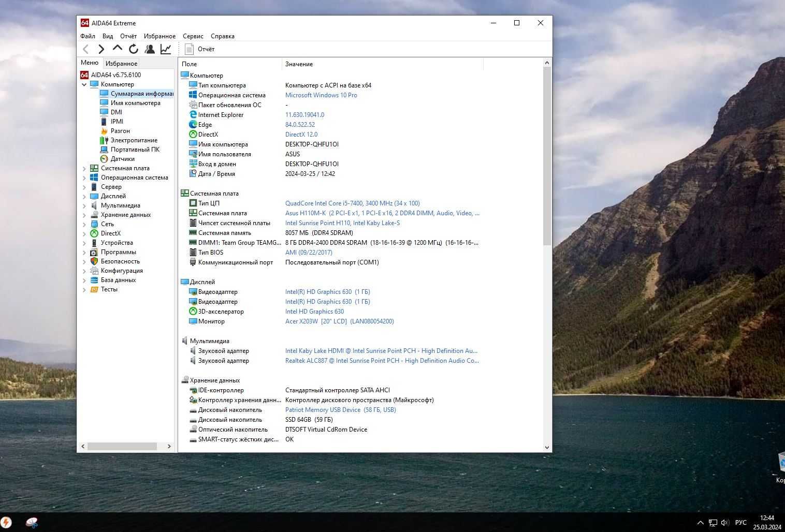
Task: Click the Edge version 84.0.522.52 link
Action: [300, 125]
